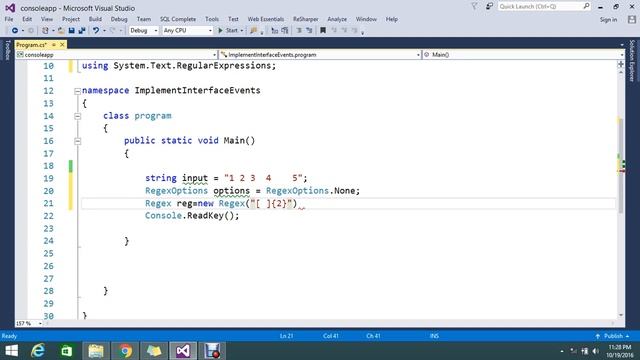Toggle a bookmark with the bookmark icon
Viewport: 640px width, 360px height.
pyautogui.click(x=322, y=31)
